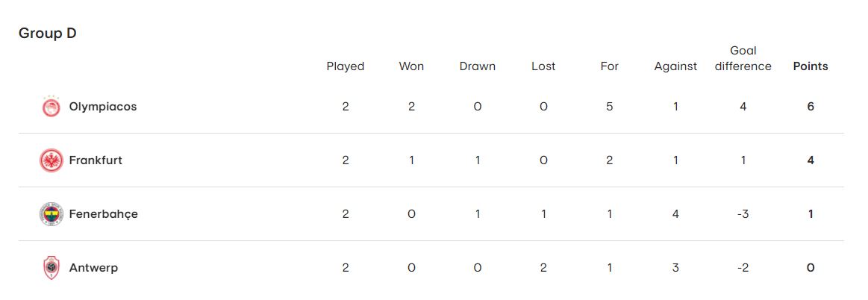Select the Drawn column header
The height and width of the screenshot is (300, 868).
478,66
